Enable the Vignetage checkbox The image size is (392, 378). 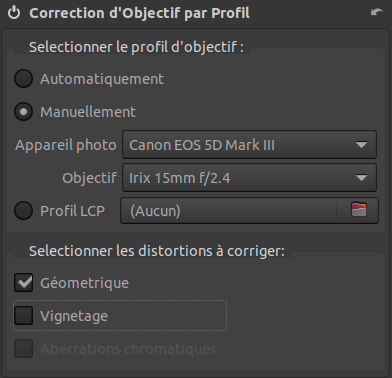pos(23,315)
